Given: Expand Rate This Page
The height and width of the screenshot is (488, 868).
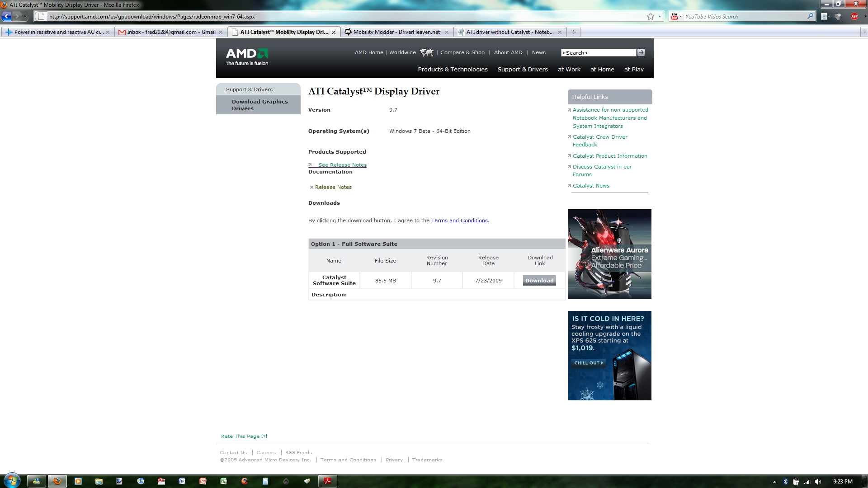Looking at the screenshot, I should (x=244, y=436).
